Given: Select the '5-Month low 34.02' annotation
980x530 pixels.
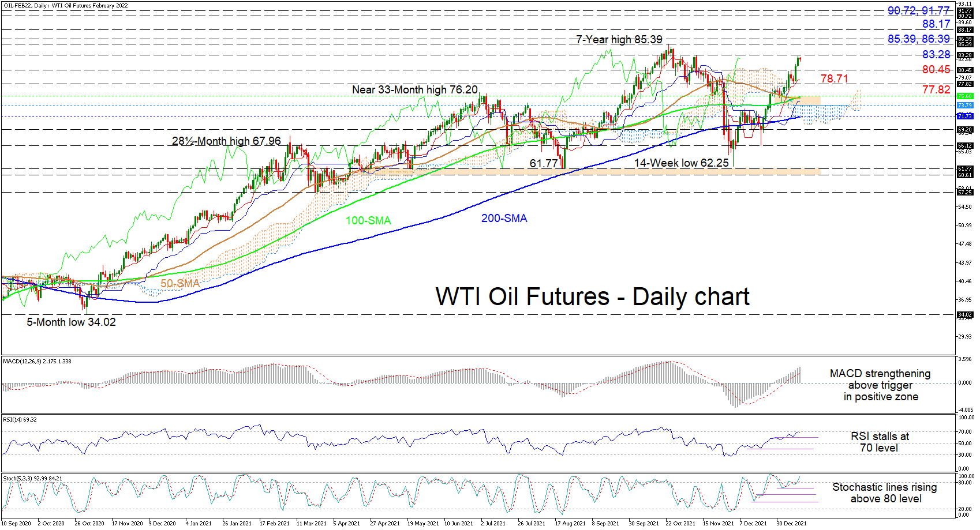Looking at the screenshot, I should tap(71, 322).
